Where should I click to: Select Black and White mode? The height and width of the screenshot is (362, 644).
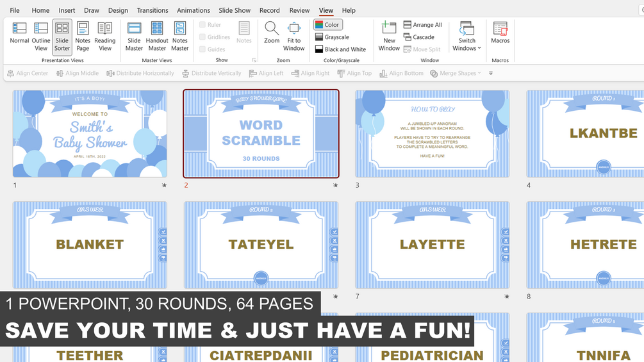pyautogui.click(x=340, y=49)
